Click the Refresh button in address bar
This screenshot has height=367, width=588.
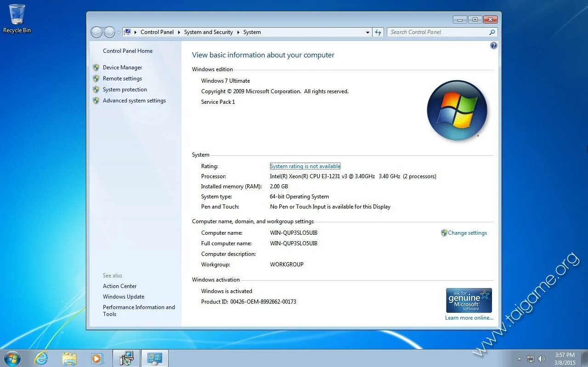point(378,32)
